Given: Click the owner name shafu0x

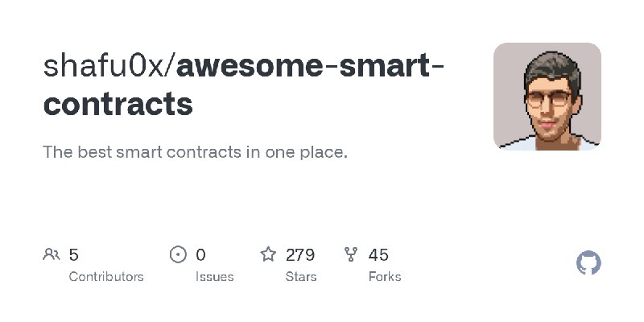Looking at the screenshot, I should 104,68.
